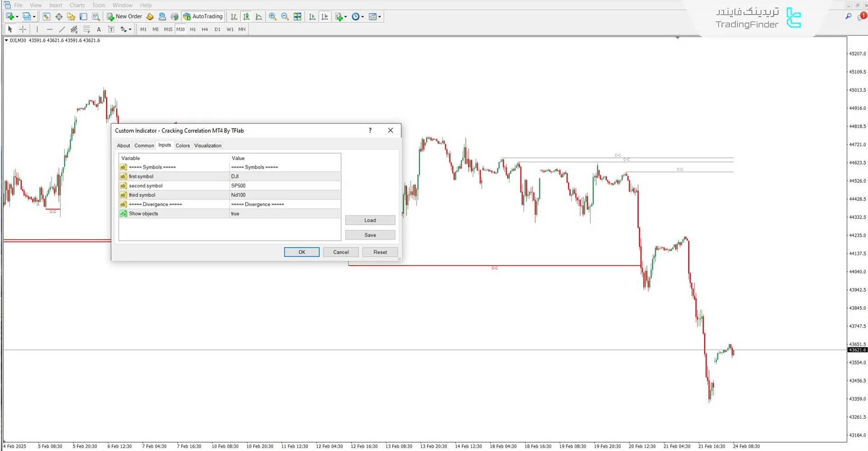
Task: Confirm indicator settings with OK
Action: [x=301, y=252]
